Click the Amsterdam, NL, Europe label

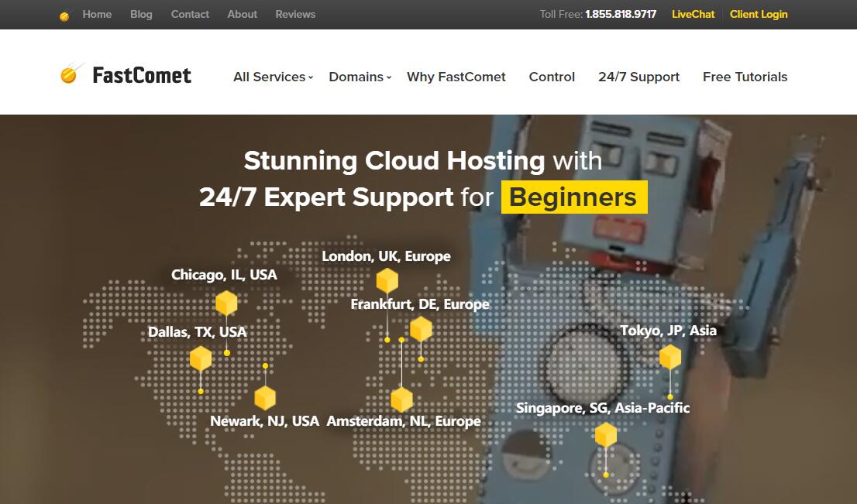[x=404, y=421]
